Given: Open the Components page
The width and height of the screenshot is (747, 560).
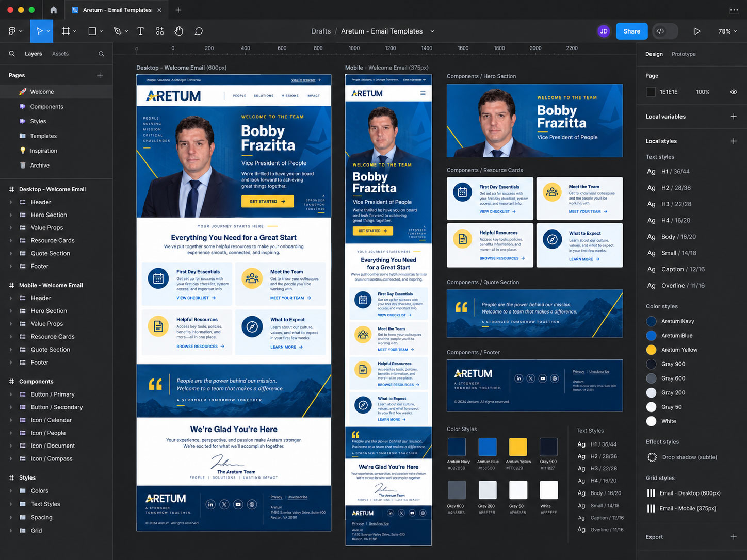Looking at the screenshot, I should point(56,107).
